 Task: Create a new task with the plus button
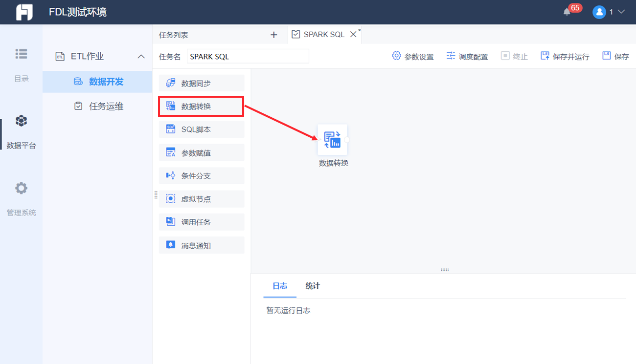click(x=273, y=34)
